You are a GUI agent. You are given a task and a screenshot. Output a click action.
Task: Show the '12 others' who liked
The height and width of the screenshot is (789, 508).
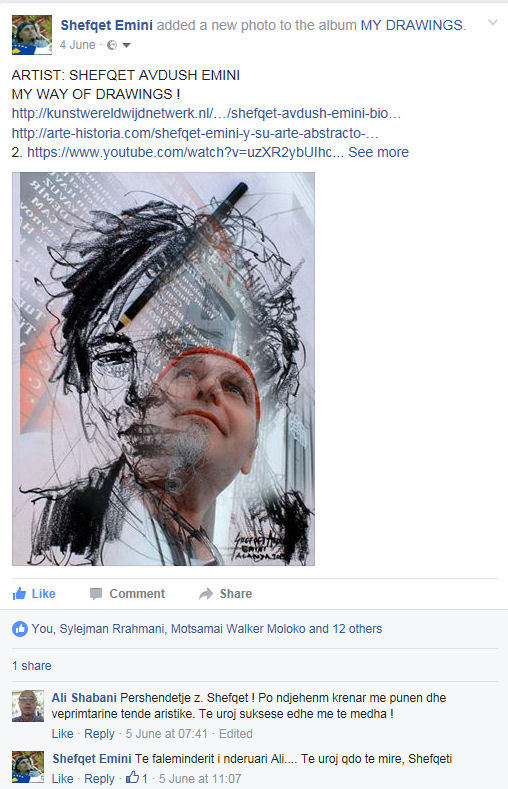pos(357,629)
